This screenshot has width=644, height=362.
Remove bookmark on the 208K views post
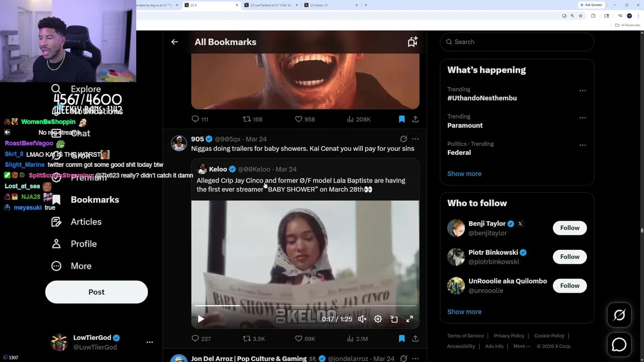(401, 119)
